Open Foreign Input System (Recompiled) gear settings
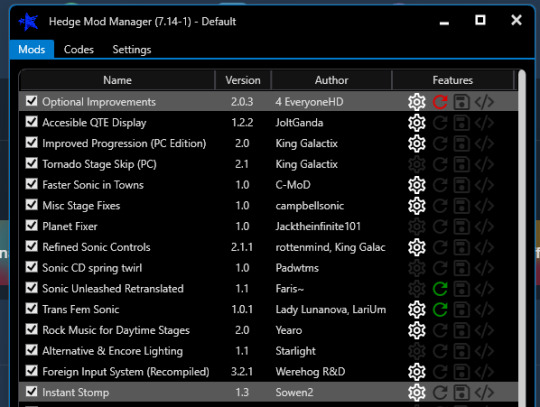Screen dimensions: 540x407 click(417, 372)
